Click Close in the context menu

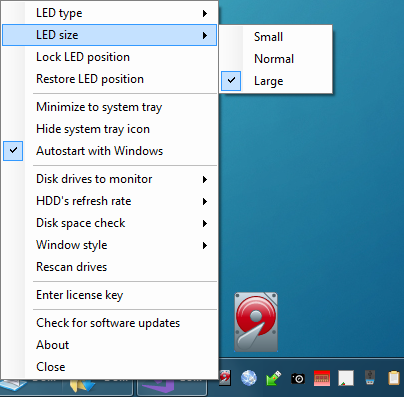click(109, 367)
